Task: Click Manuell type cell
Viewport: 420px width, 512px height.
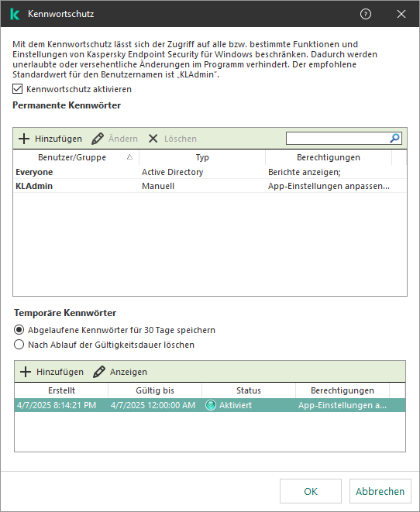Action: [158, 186]
